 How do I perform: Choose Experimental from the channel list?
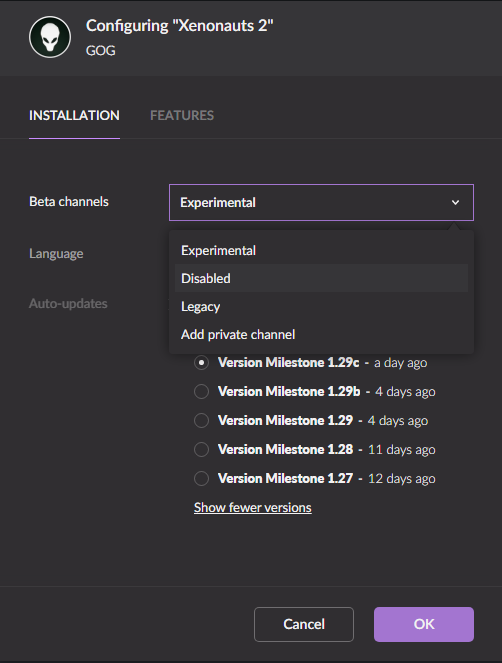[x=321, y=250]
